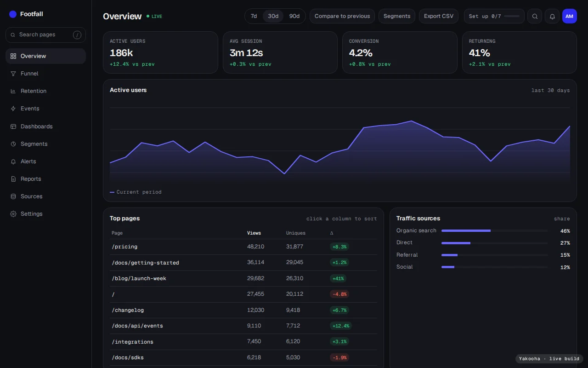The height and width of the screenshot is (368, 588).
Task: Click the Alerts bell icon in sidebar
Action: (x=13, y=161)
